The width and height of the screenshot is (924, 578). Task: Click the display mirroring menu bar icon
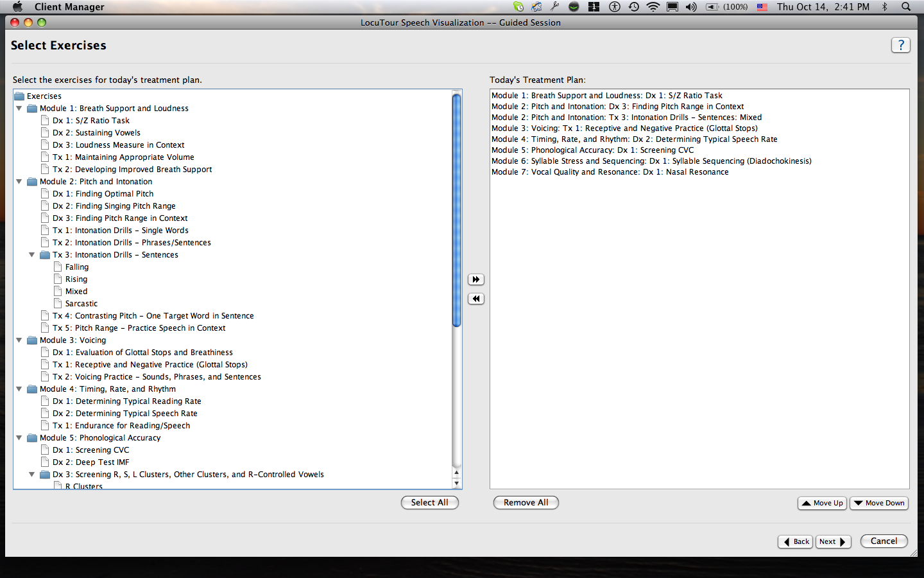(x=672, y=6)
